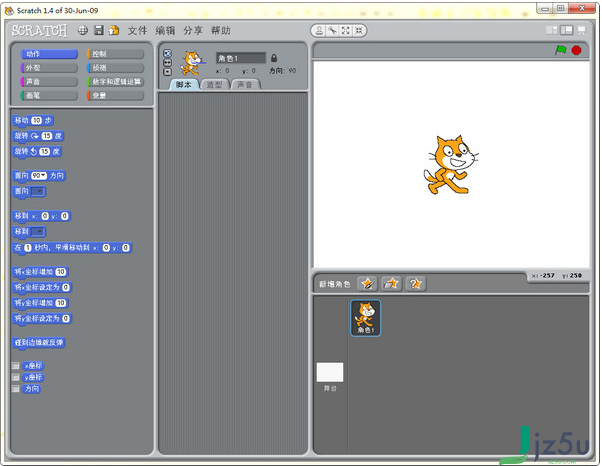Screen dimensions: 602x466
Task: Select the 变量 block category
Action: [115, 95]
